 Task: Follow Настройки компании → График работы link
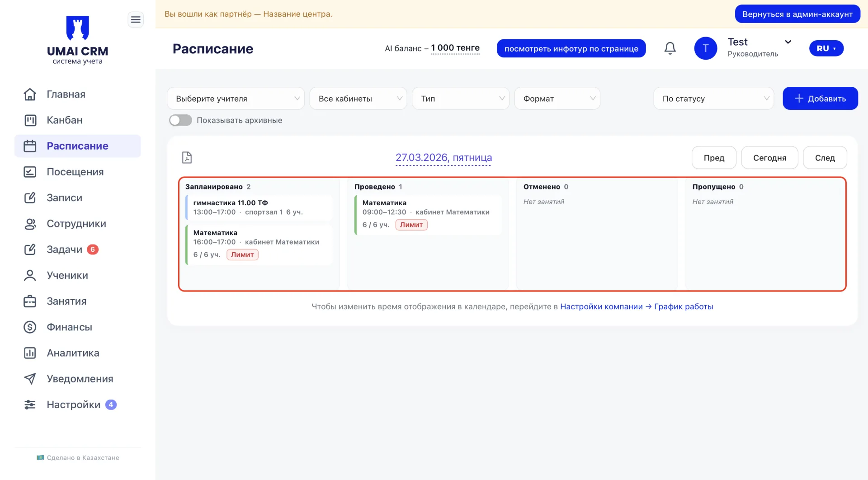click(637, 306)
